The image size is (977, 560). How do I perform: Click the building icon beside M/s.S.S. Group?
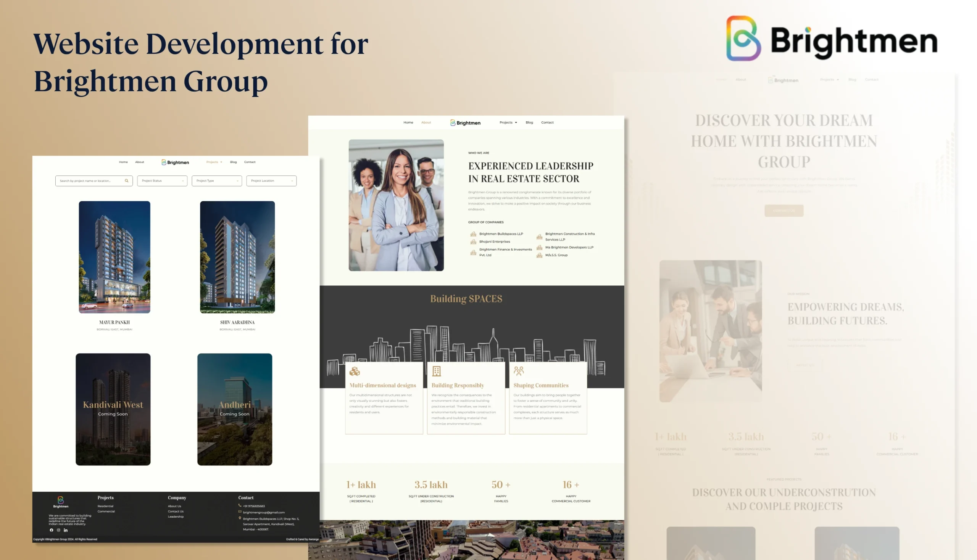[540, 255]
